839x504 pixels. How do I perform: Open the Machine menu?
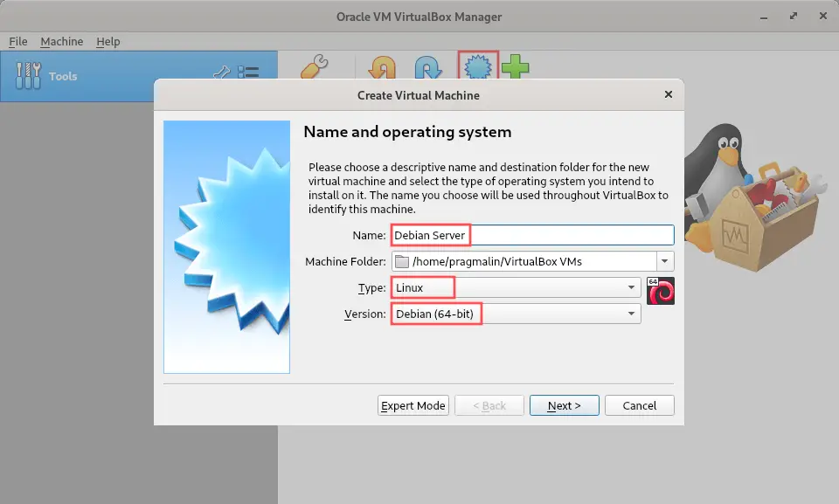(61, 41)
